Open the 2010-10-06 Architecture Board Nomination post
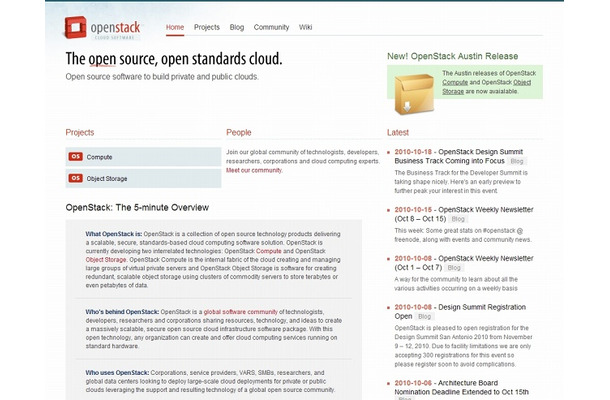 click(x=461, y=387)
